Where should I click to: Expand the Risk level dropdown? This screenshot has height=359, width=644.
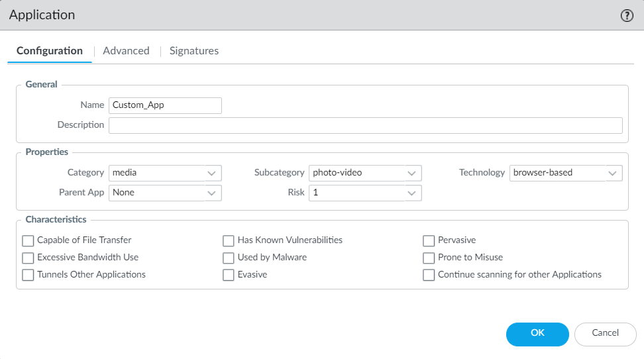pyautogui.click(x=365, y=193)
